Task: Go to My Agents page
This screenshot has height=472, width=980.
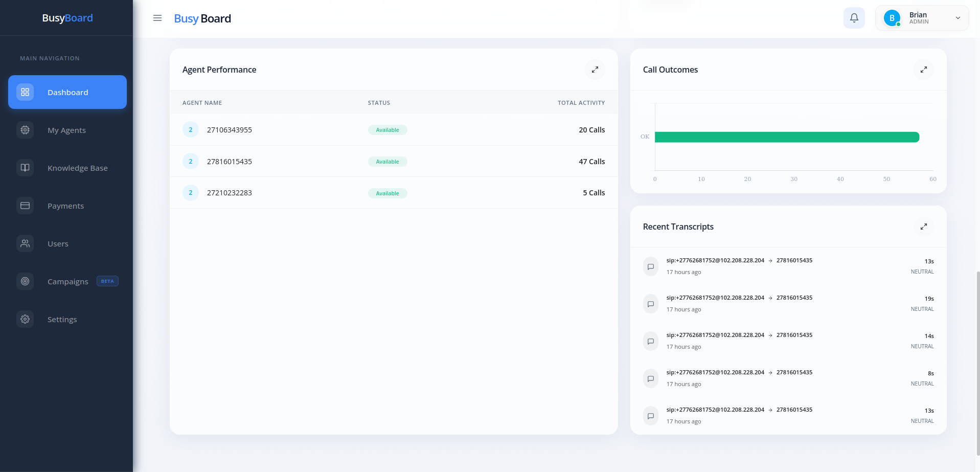Action: pyautogui.click(x=67, y=130)
